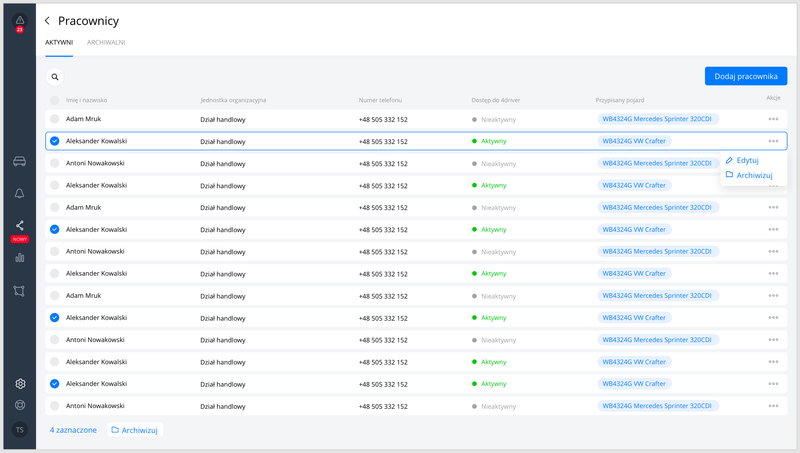Click the TS user avatar
The height and width of the screenshot is (453, 800).
pos(19,429)
